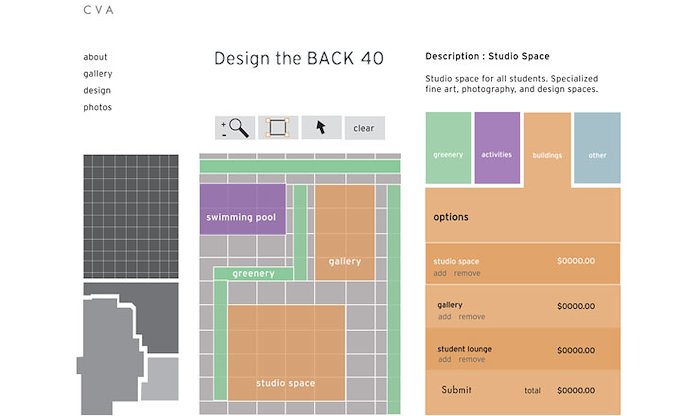Activate the arrow pointer tool
Screen dimensions: 700x416
tap(321, 128)
